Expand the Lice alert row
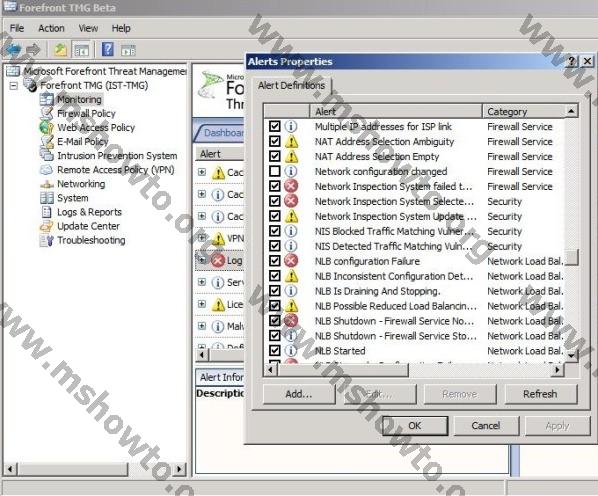Viewport: 598px width, 496px height. [x=202, y=304]
